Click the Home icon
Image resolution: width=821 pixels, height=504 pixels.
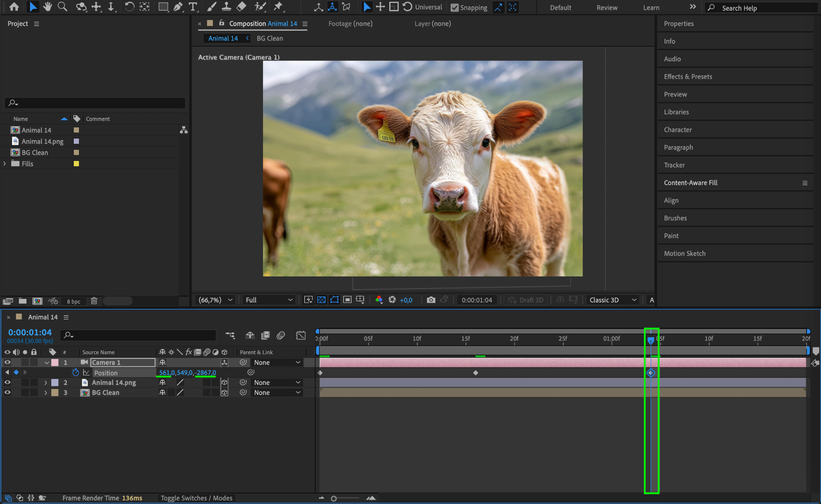[14, 7]
